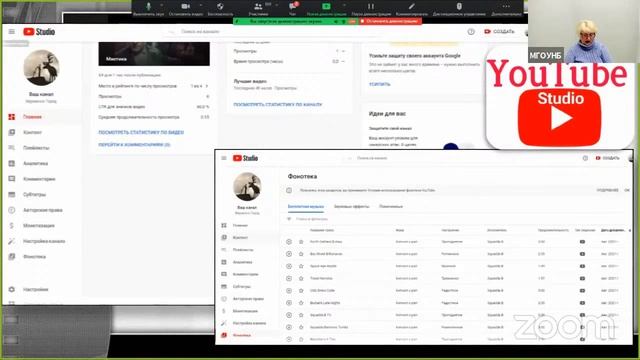Open the Zoom Participants panel icon
The image size is (640, 360).
[258, 6]
